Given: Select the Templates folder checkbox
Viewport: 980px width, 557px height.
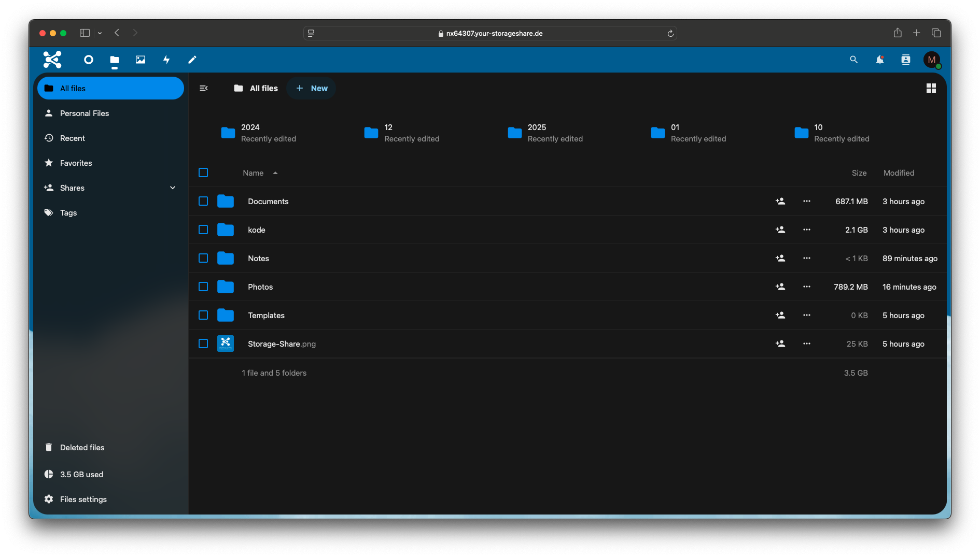Looking at the screenshot, I should 203,315.
